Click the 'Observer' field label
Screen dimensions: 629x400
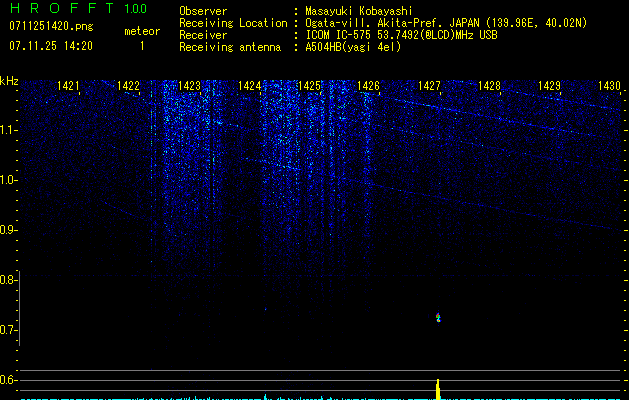(203, 11)
